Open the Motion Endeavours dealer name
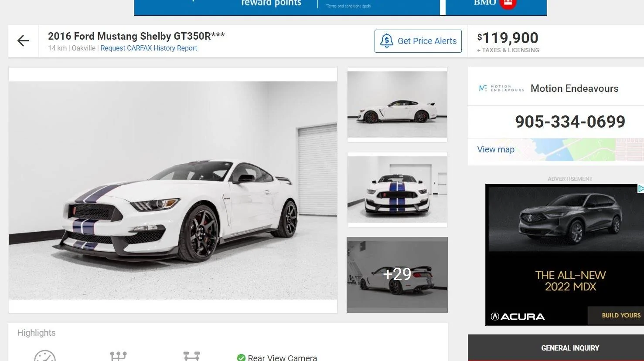Screen dimensions: 644x361 (x=574, y=88)
